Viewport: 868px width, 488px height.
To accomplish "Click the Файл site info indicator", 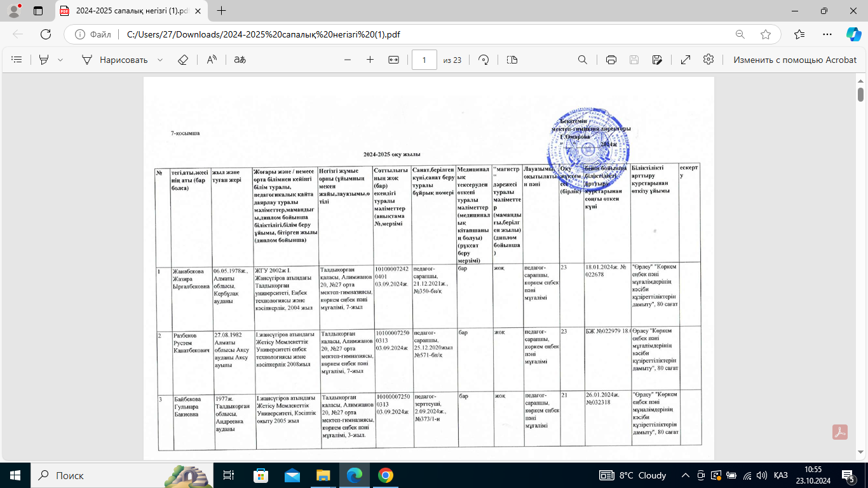I will (x=93, y=34).
